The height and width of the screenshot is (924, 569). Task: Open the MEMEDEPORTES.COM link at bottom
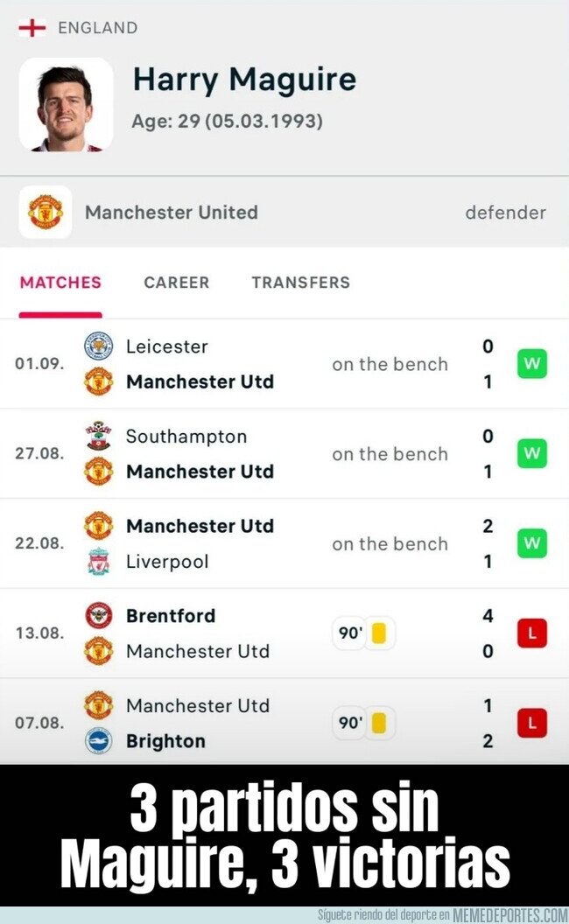coord(510,915)
